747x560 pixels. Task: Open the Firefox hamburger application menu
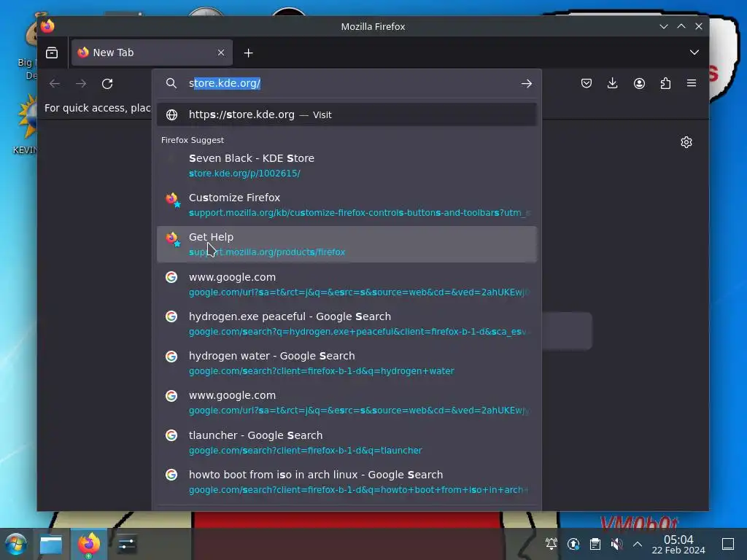click(692, 83)
